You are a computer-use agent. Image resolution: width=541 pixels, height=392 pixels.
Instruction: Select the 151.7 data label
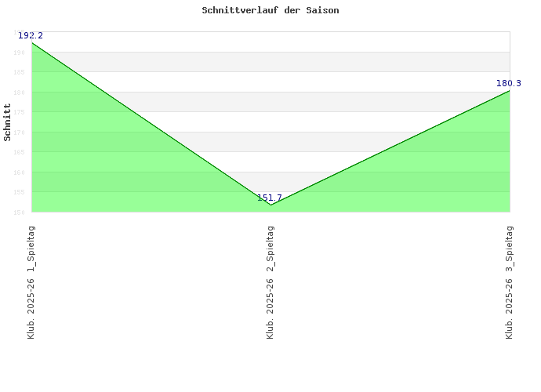(x=270, y=198)
